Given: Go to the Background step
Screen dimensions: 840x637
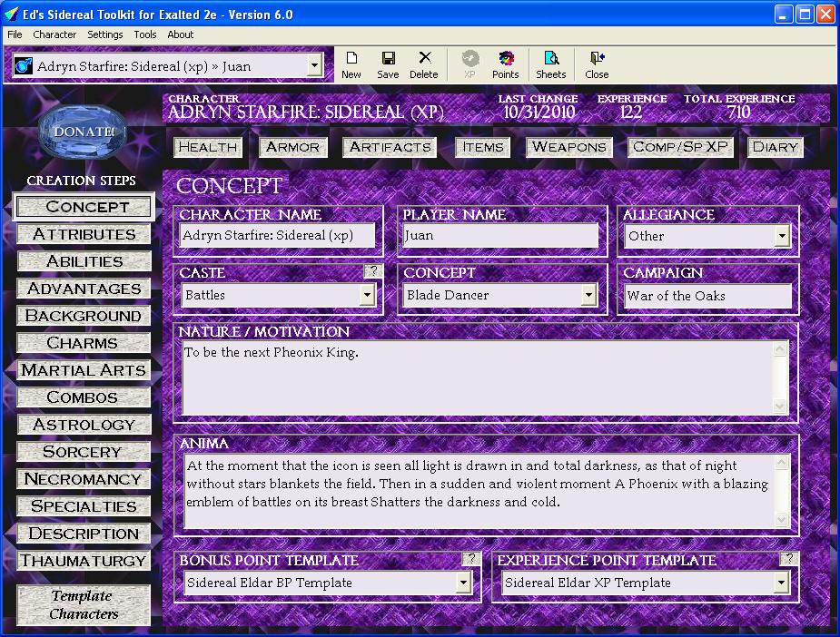Looking at the screenshot, I should (x=84, y=316).
